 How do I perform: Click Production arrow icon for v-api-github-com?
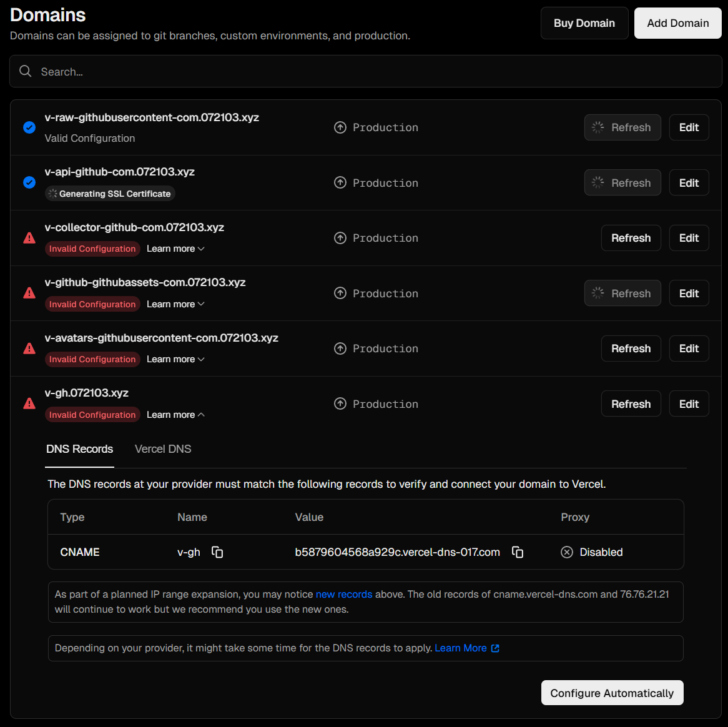pyautogui.click(x=340, y=182)
